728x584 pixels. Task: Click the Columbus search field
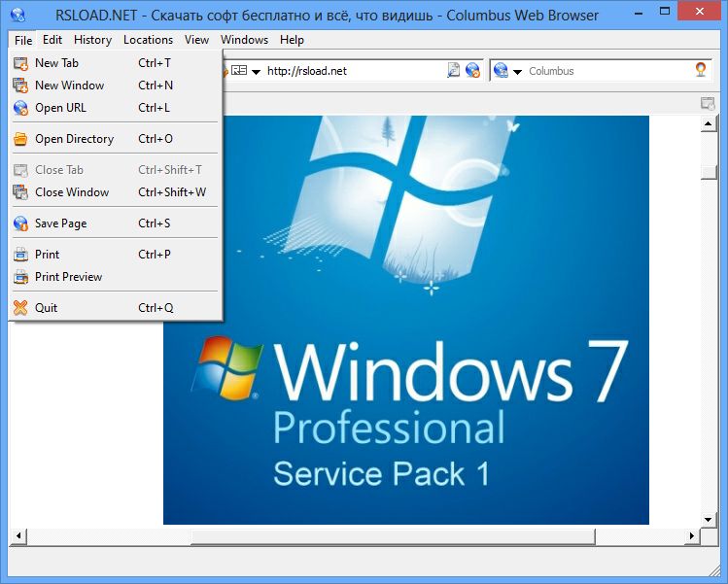click(x=609, y=71)
